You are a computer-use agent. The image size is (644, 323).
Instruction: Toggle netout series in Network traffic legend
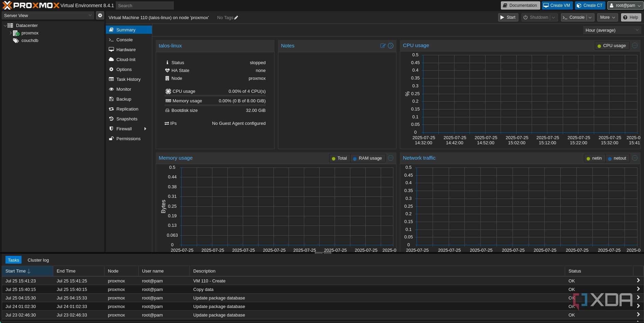[x=618, y=158]
